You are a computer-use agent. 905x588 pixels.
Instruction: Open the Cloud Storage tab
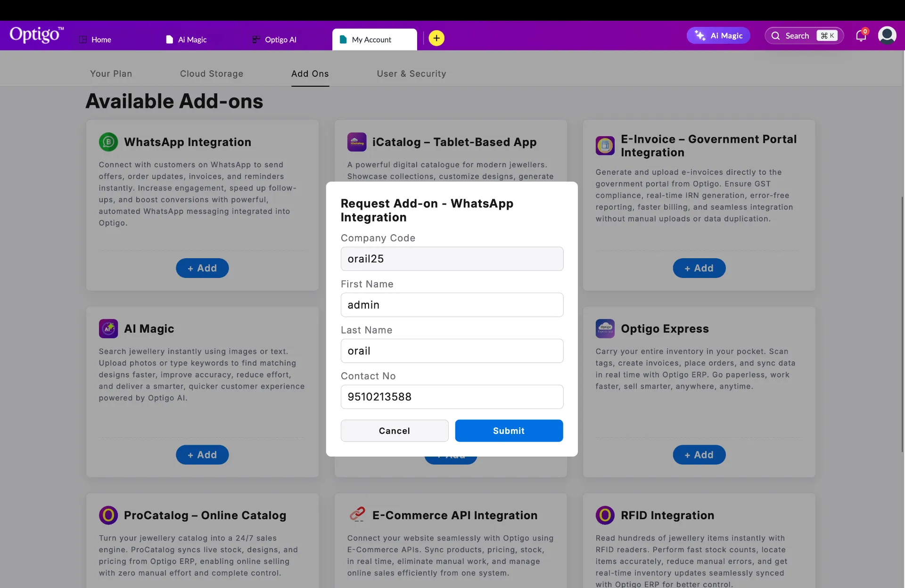212,73
